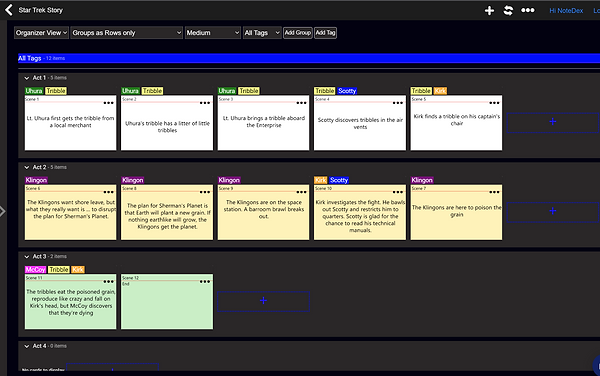Select the card 'Uhura's tribble has a litter'
Viewport: 600px width, 376px height.
click(167, 123)
